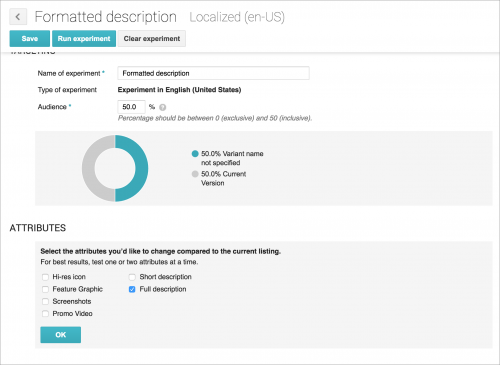Click the ATTRIBUTES section heading
The height and width of the screenshot is (365, 500).
[x=38, y=228]
